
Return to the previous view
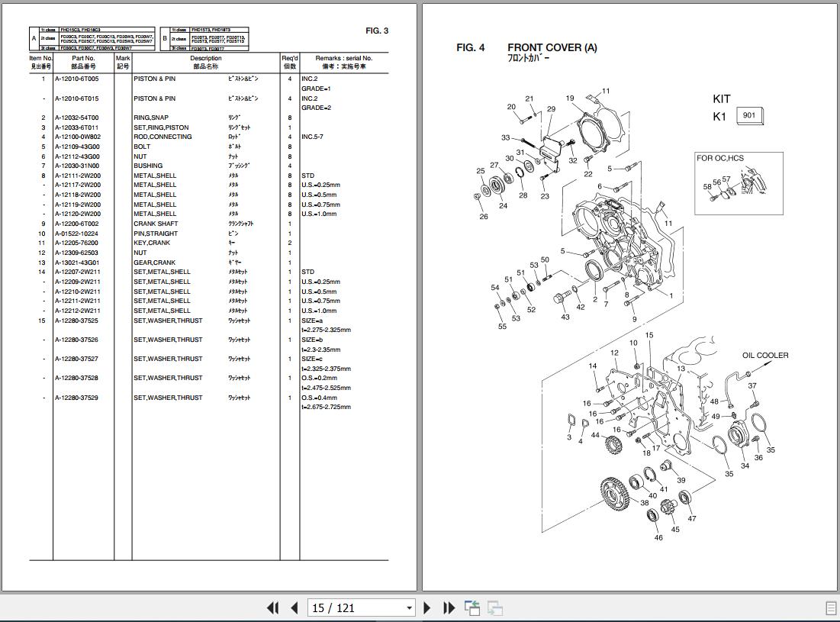[x=472, y=607]
